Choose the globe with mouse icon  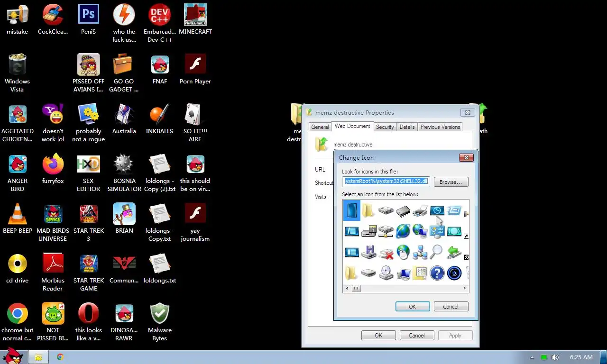click(403, 252)
